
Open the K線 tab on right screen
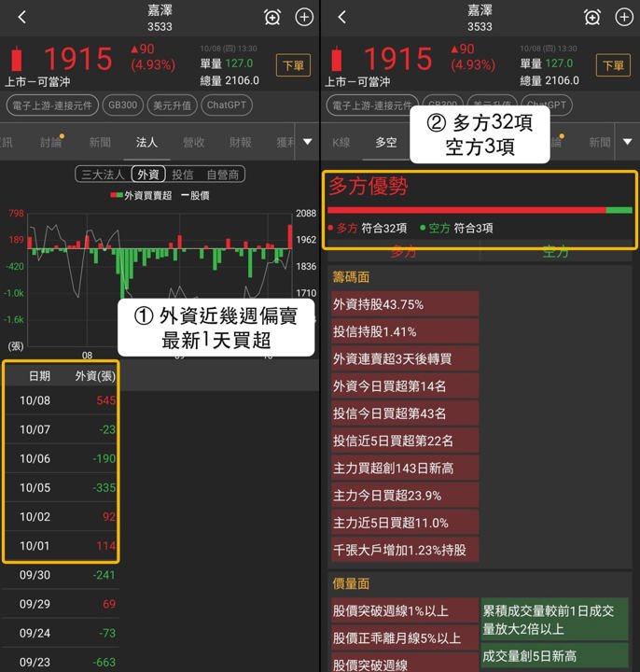pyautogui.click(x=341, y=142)
